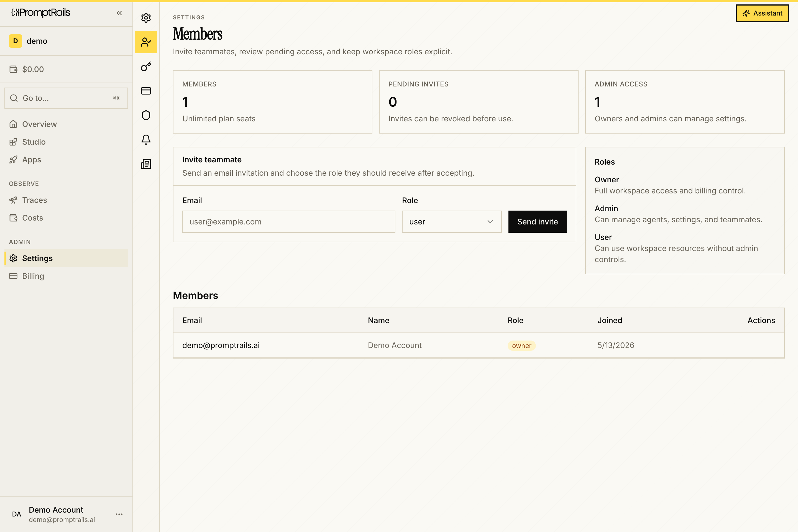Switch workspace via demo selector
This screenshot has height=532, width=798.
pyautogui.click(x=66, y=41)
